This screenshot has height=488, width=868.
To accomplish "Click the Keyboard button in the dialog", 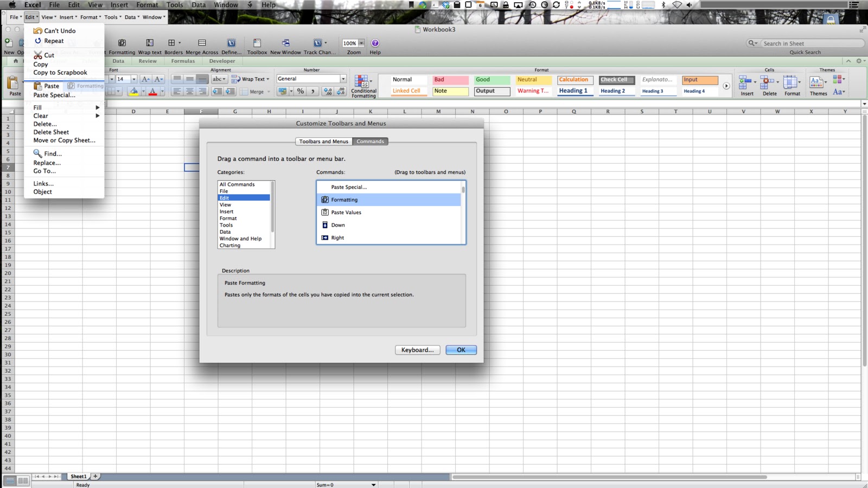I will (417, 350).
